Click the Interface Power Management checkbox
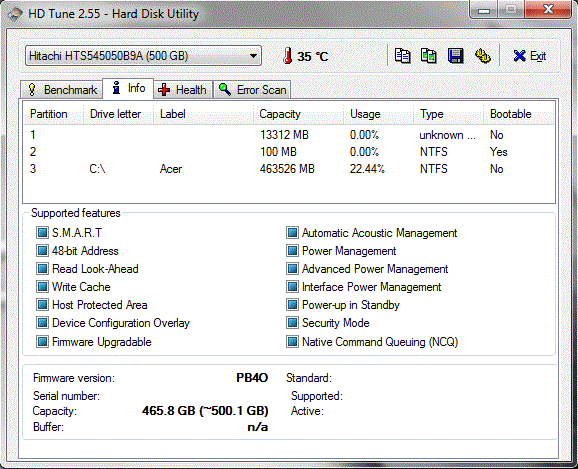This screenshot has width=578, height=469. [292, 286]
